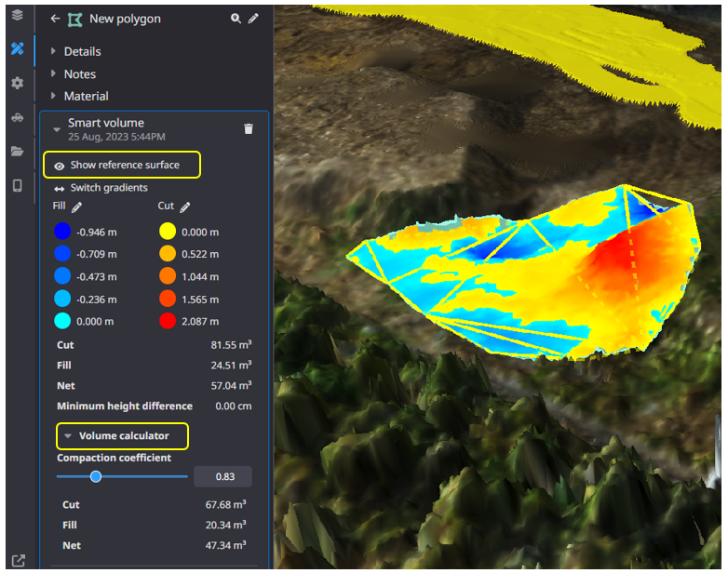The image size is (728, 573).
Task: Zoom to polygon using magnifier icon
Action: point(236,19)
